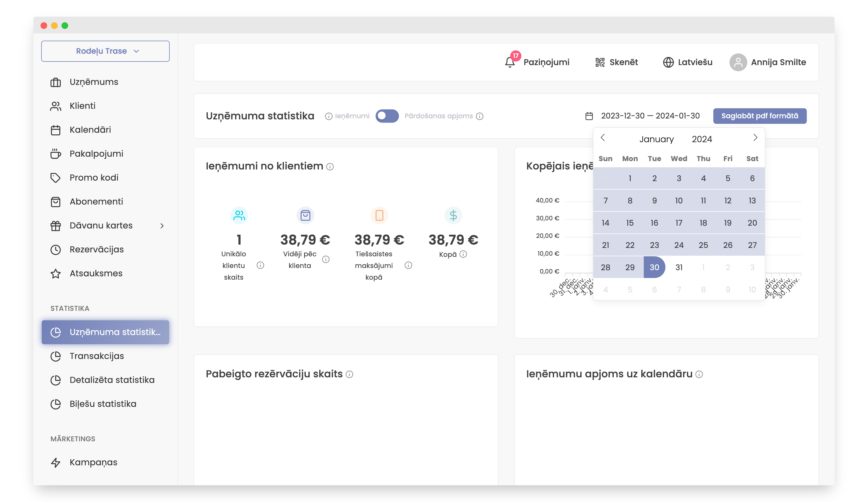This screenshot has height=502, width=868.
Task: Click the globe language icon
Action: tap(668, 62)
